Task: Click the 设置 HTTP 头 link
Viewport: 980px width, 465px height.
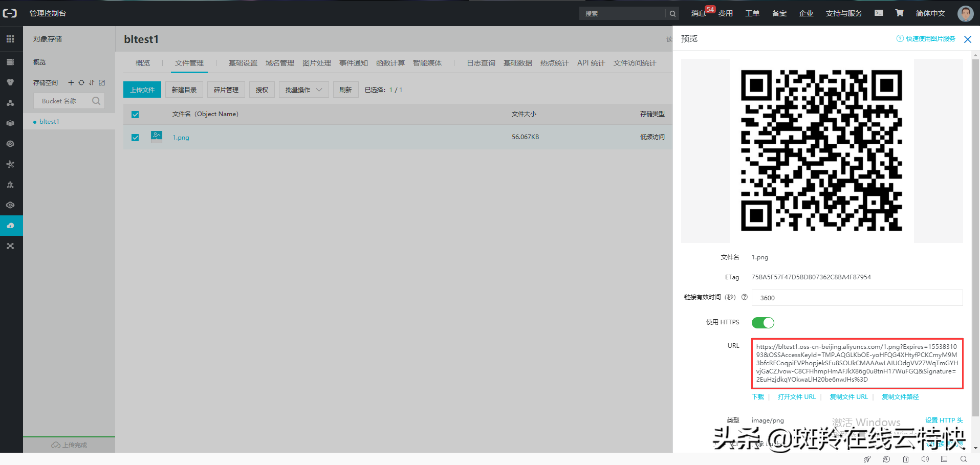Action: tap(944, 420)
